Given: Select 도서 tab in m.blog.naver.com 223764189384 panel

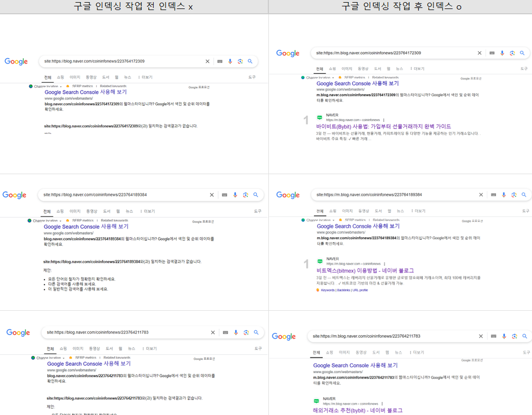Looking at the screenshot, I should point(378,211).
